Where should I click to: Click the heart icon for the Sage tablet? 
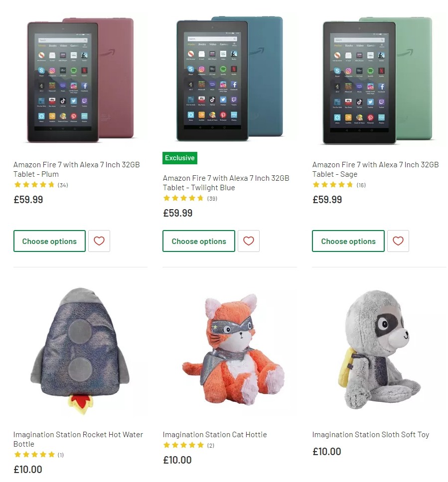[x=398, y=241]
